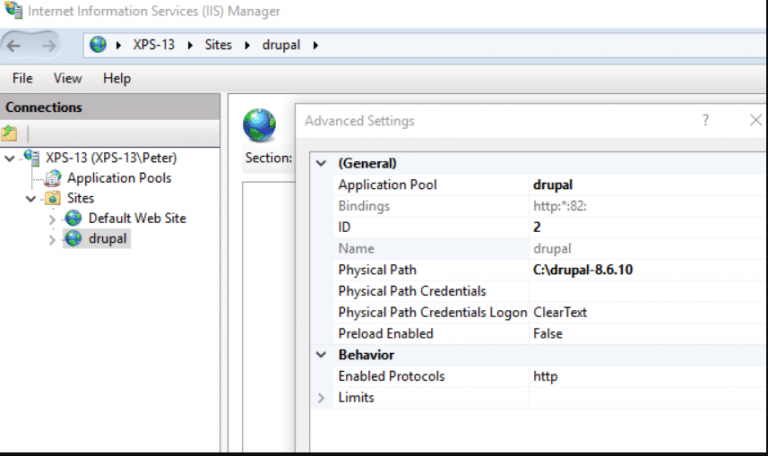Screen dimensions: 768x456
Task: Click the ID property label
Action: (344, 227)
